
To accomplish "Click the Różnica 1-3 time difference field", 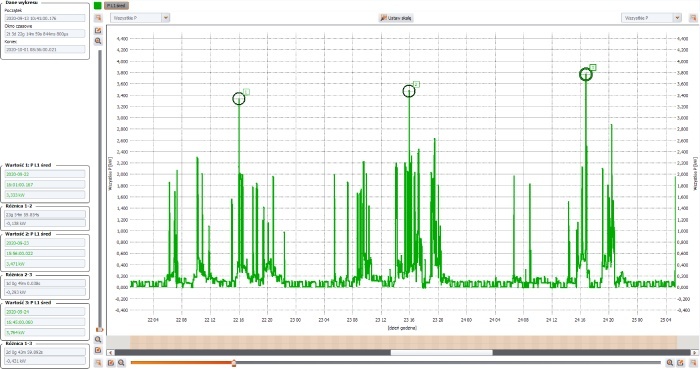I will coord(45,352).
